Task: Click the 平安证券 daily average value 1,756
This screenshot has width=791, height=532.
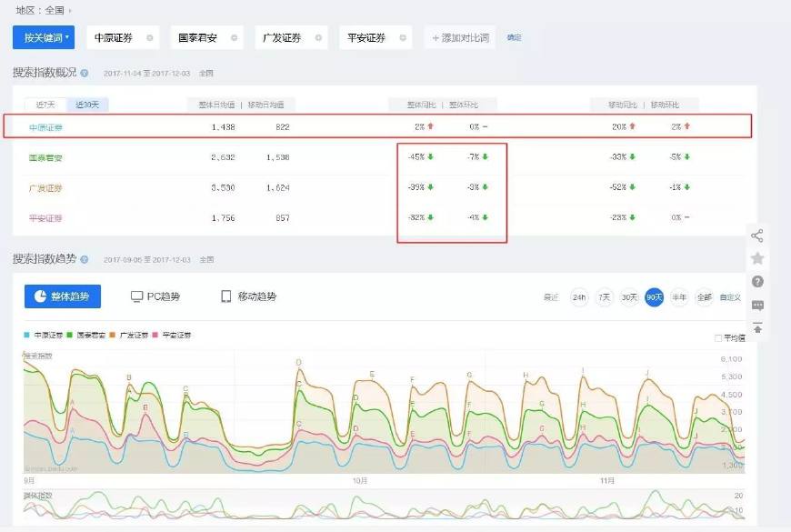Action: click(x=224, y=218)
